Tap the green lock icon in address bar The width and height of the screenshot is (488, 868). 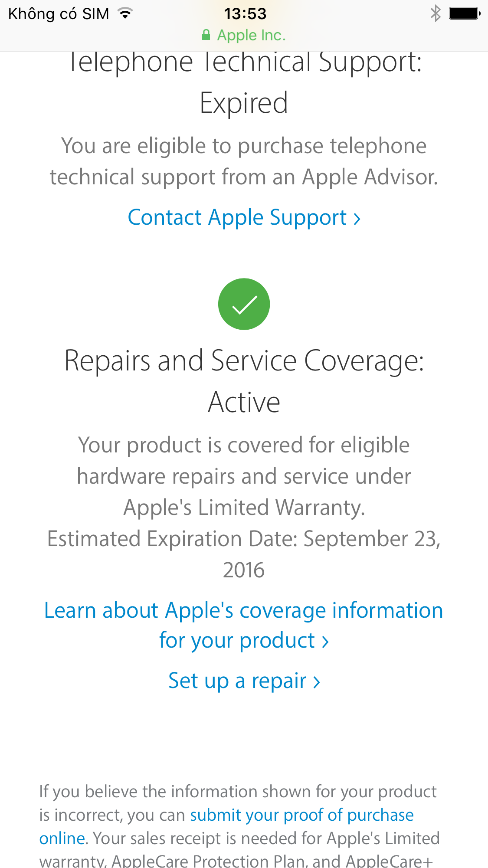click(206, 35)
